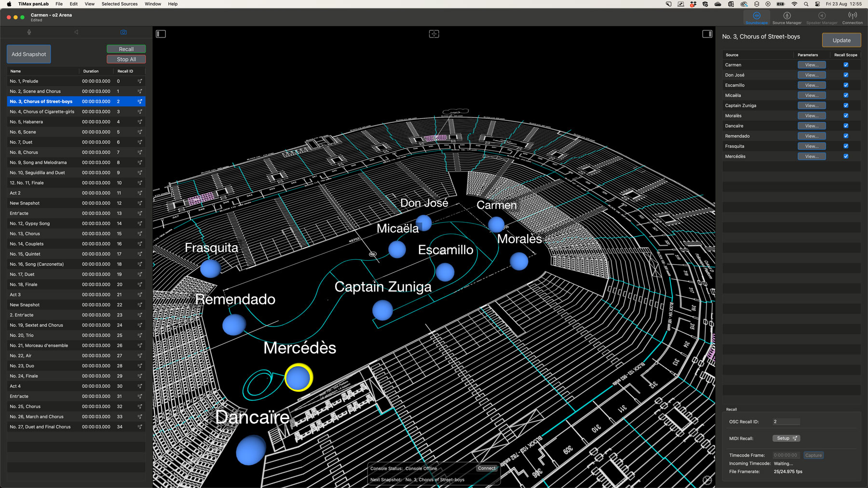Uncheck Recall Scope for Carmen
This screenshot has width=868, height=488.
(x=846, y=65)
